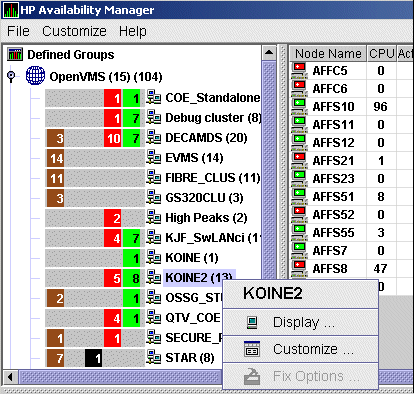Open the Customize menu in menu bar
Viewport: 414px width, 394px height.
[74, 31]
